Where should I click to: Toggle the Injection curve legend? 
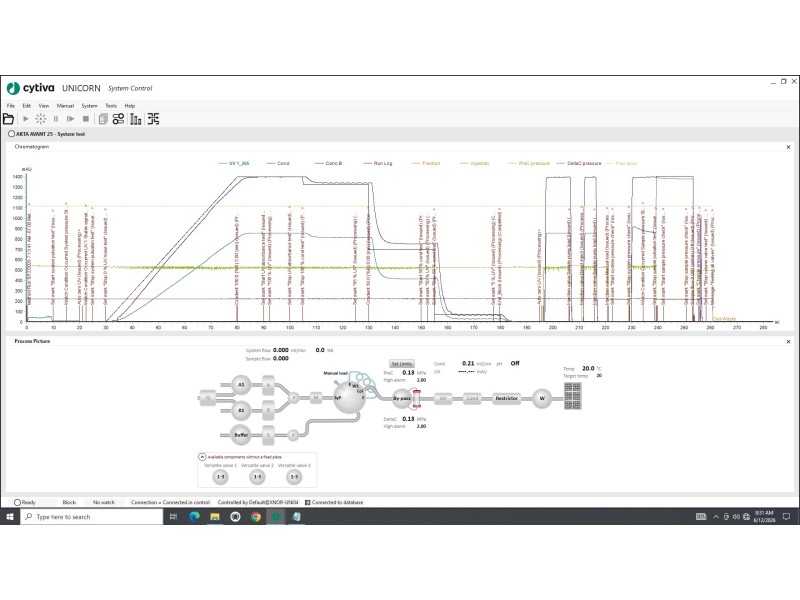tap(474, 163)
